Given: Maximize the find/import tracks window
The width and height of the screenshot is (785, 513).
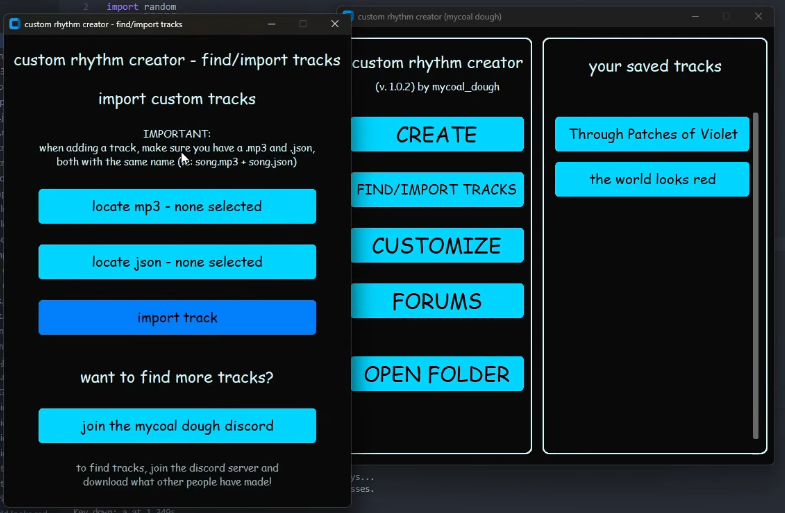Looking at the screenshot, I should coord(303,24).
